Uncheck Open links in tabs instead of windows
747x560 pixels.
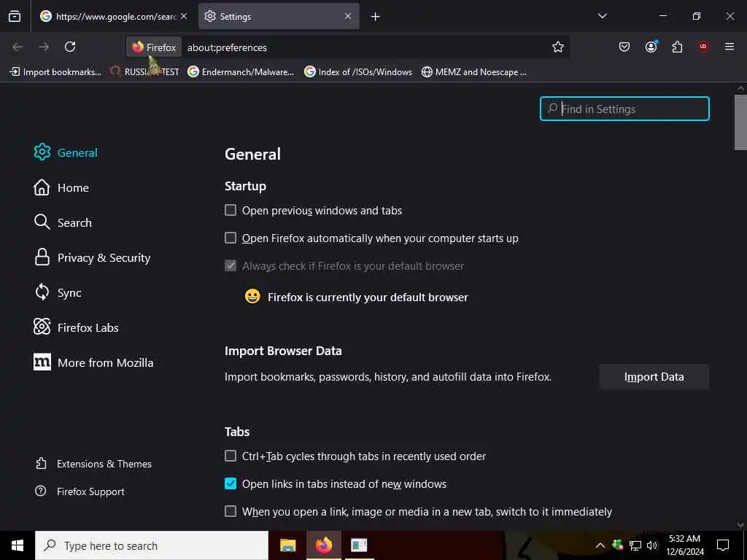(231, 483)
